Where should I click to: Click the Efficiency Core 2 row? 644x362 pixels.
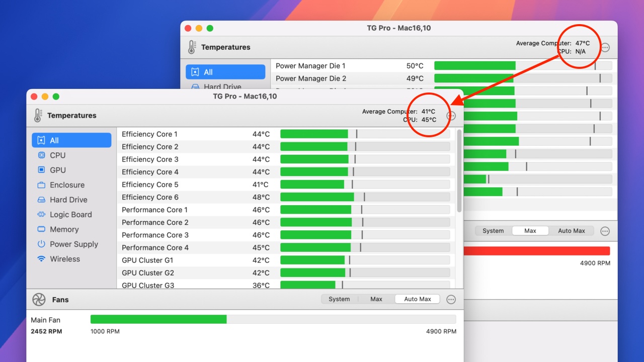click(x=286, y=147)
